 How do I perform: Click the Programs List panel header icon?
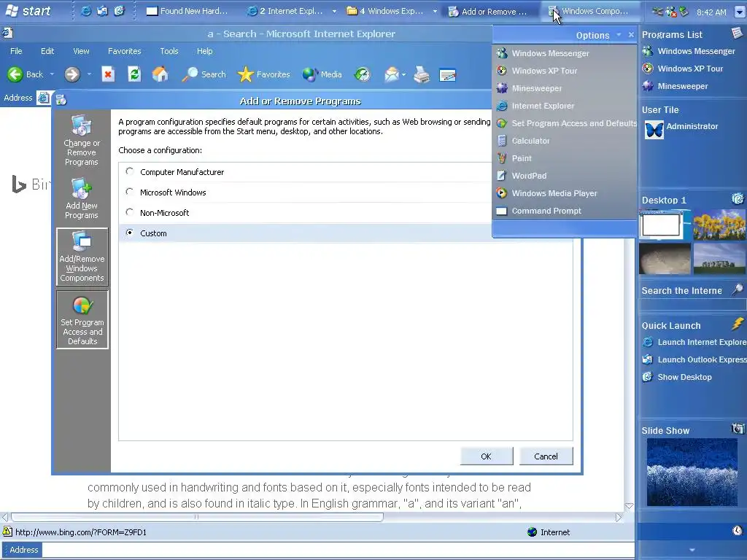point(737,33)
